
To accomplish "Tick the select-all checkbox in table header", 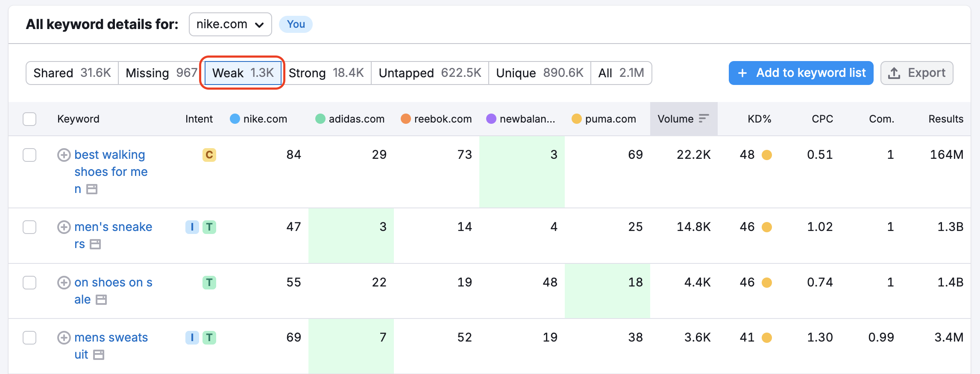I will [29, 119].
